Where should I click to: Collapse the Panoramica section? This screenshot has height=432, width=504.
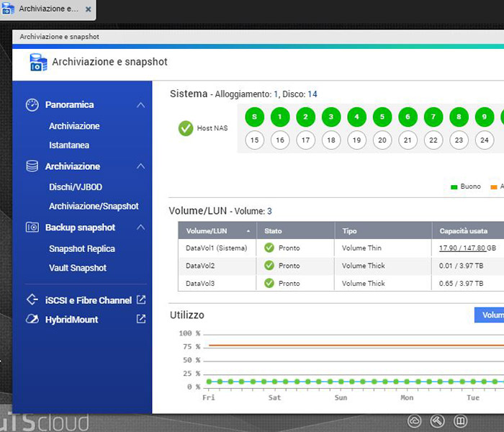[x=141, y=105]
